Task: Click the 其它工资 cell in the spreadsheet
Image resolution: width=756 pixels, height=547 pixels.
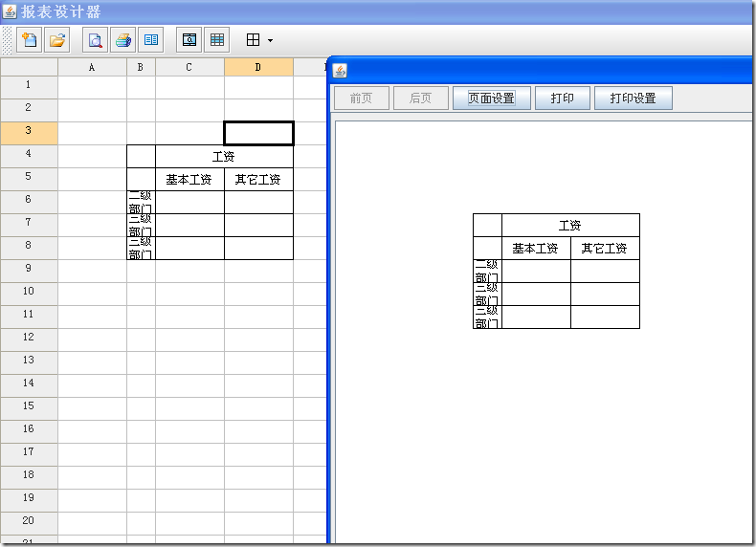Action: tap(258, 179)
